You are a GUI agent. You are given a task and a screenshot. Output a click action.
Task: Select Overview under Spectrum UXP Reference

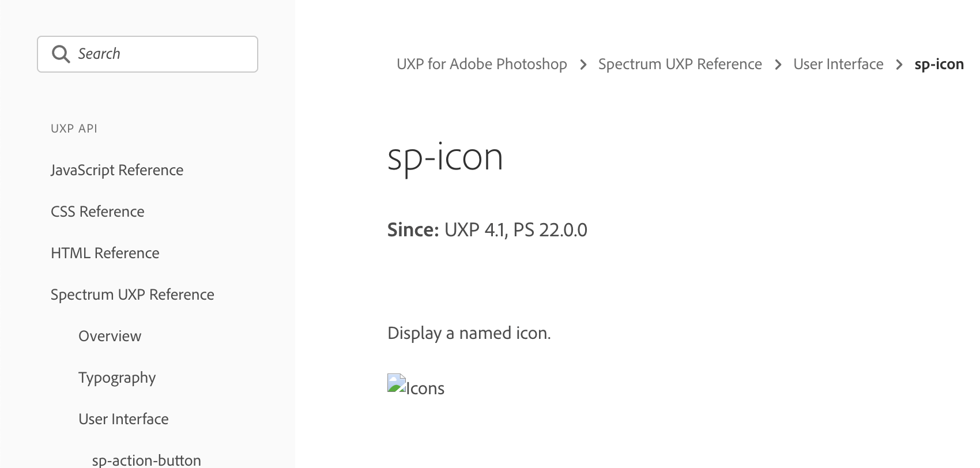tap(110, 336)
